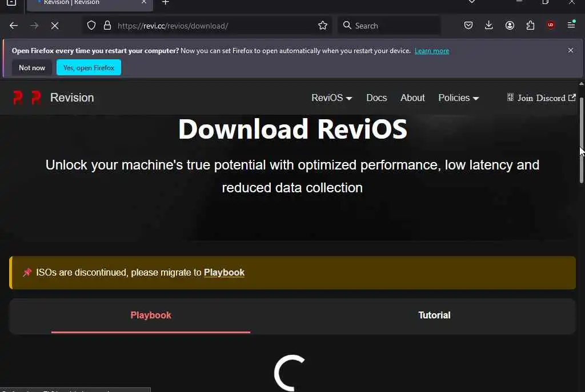
Task: Open the Firefox application menu
Action: (x=571, y=25)
